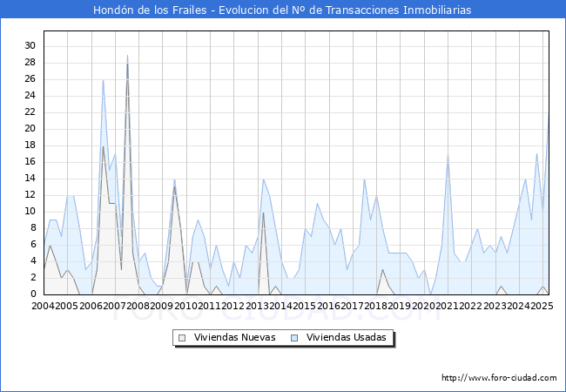The image size is (566, 392).
Task: Click the 2023 x-axis label
Action: [x=495, y=306]
